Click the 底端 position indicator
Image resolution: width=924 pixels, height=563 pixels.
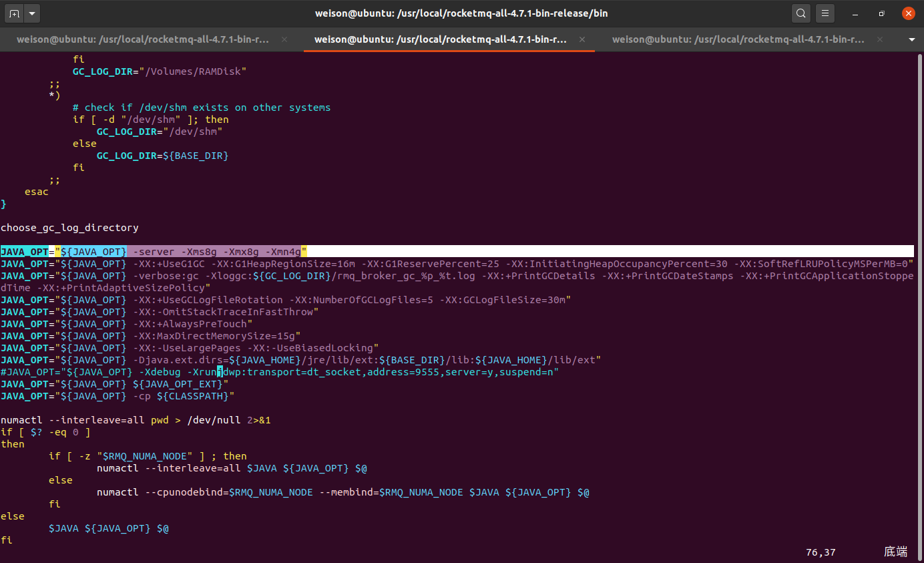click(x=896, y=552)
